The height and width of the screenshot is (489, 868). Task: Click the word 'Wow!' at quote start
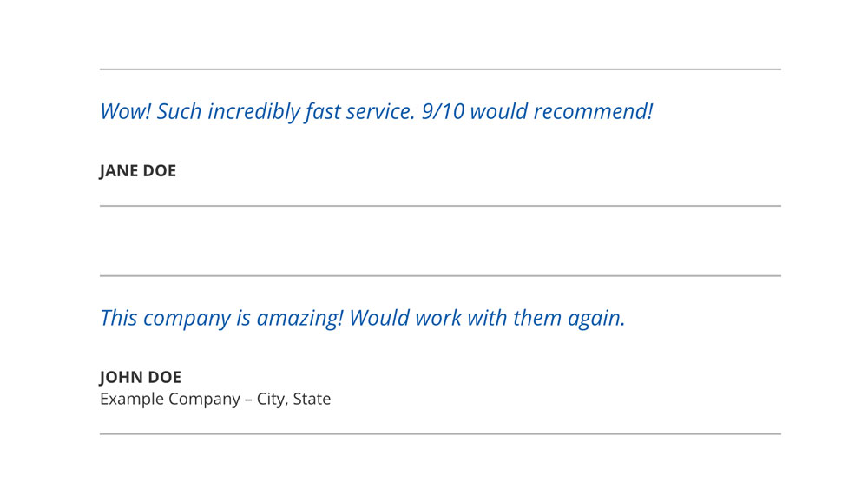[125, 111]
